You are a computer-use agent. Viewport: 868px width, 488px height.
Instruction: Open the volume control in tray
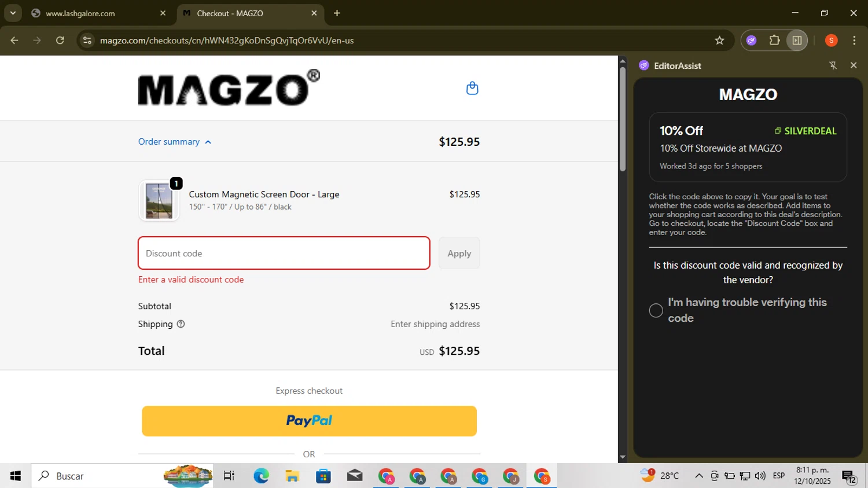point(760,476)
